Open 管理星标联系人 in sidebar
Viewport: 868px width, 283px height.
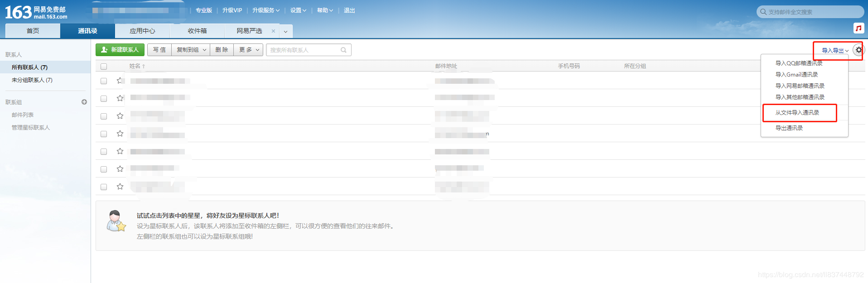pyautogui.click(x=31, y=128)
